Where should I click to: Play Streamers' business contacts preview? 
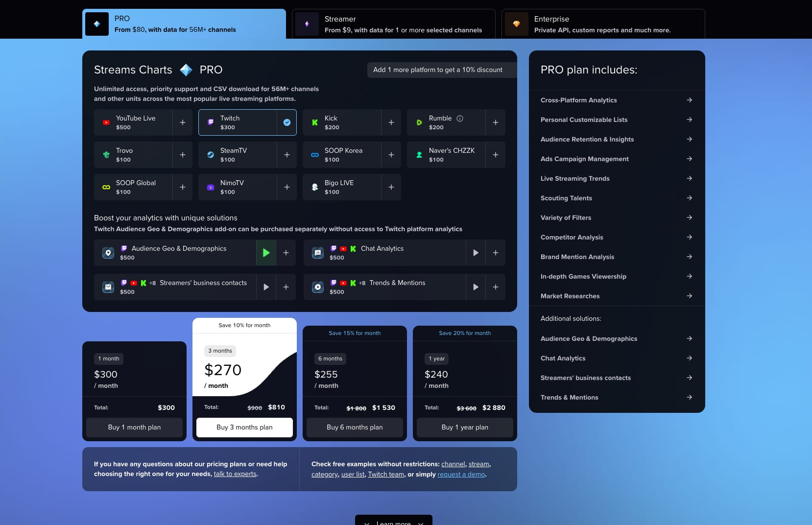[x=266, y=287]
